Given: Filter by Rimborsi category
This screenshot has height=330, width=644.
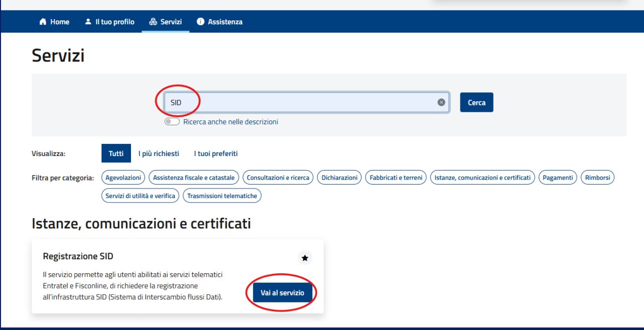Looking at the screenshot, I should (597, 178).
